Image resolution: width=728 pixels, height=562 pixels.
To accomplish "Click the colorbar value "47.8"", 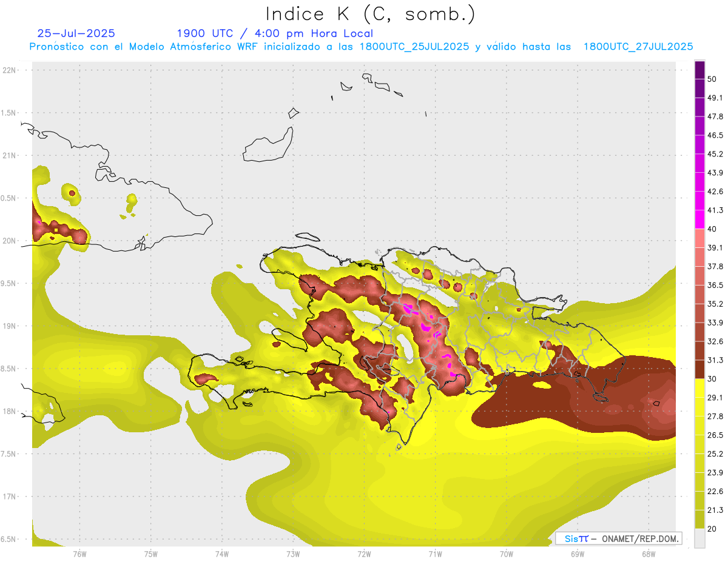I will click(x=715, y=116).
